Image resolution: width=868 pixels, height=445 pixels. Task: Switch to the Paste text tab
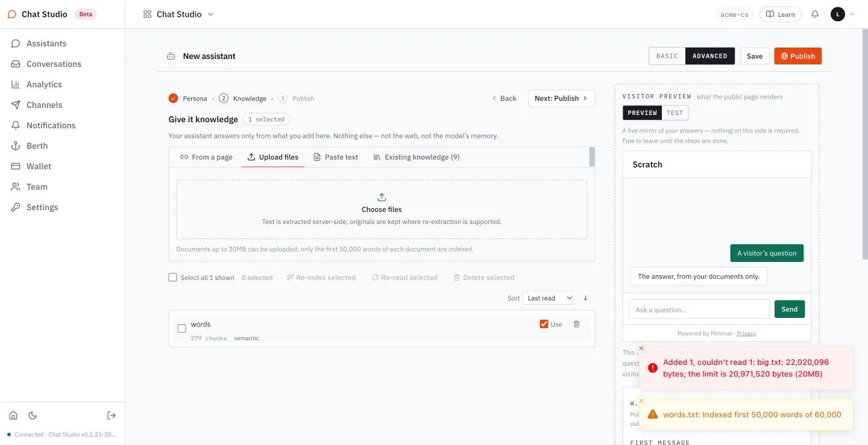pyautogui.click(x=336, y=157)
